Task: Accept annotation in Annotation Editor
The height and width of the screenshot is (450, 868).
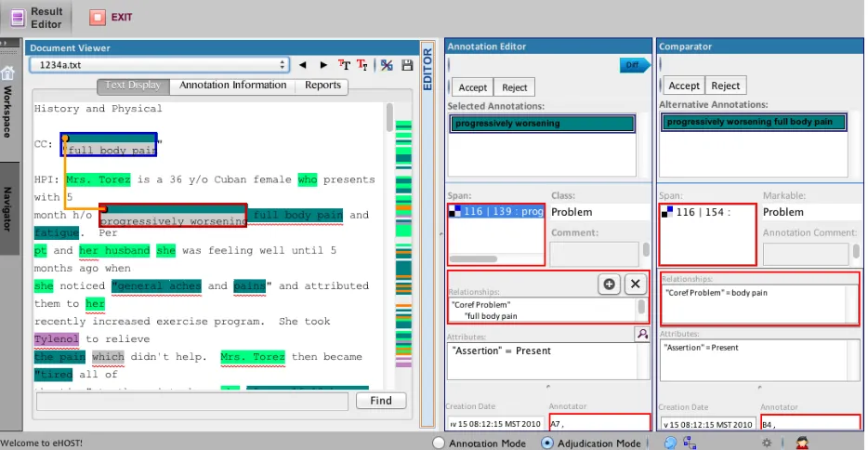Action: point(473,87)
